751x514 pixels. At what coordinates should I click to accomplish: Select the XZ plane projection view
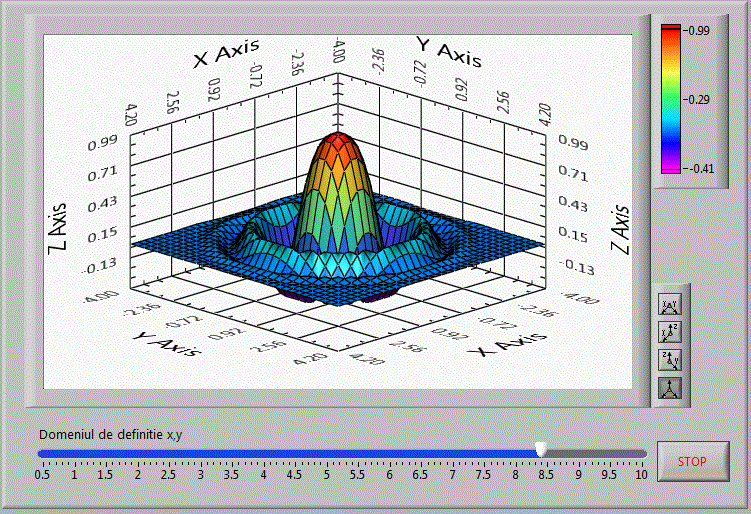click(669, 333)
